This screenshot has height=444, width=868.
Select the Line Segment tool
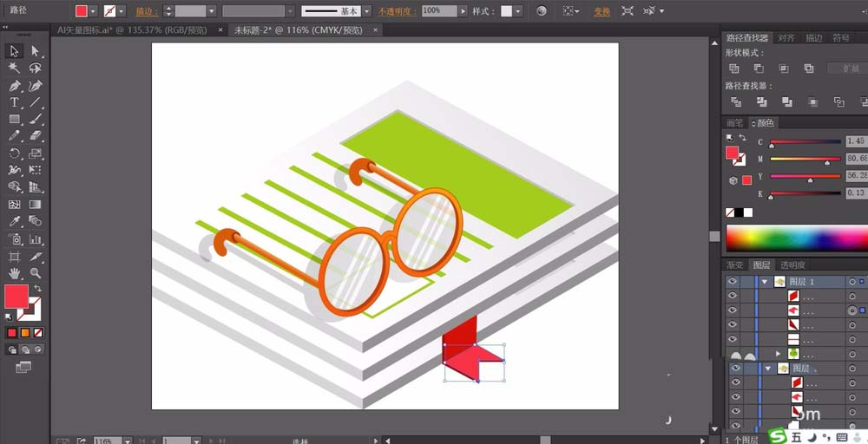36,102
